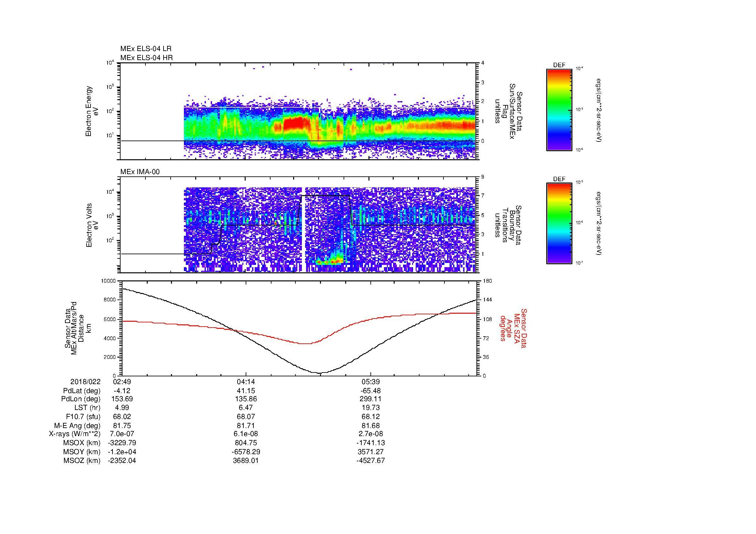
Task: Select the 'PdLat (deg)' row label
Action: coord(82,391)
